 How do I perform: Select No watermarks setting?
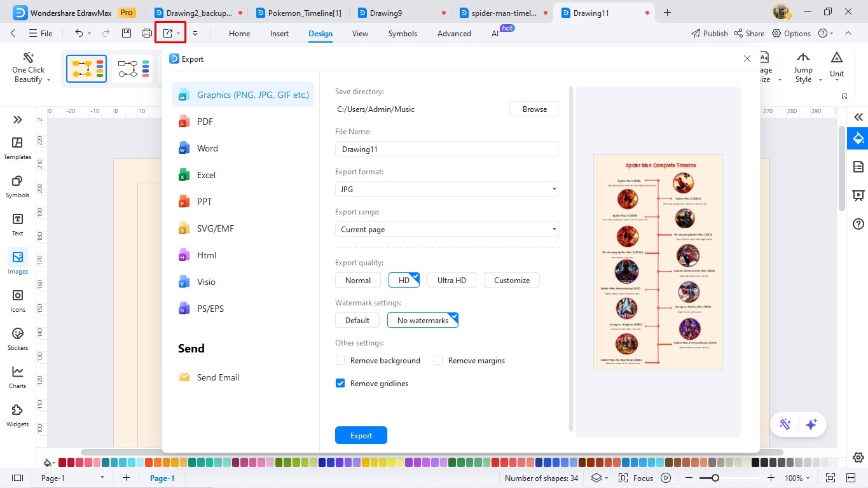pos(423,320)
